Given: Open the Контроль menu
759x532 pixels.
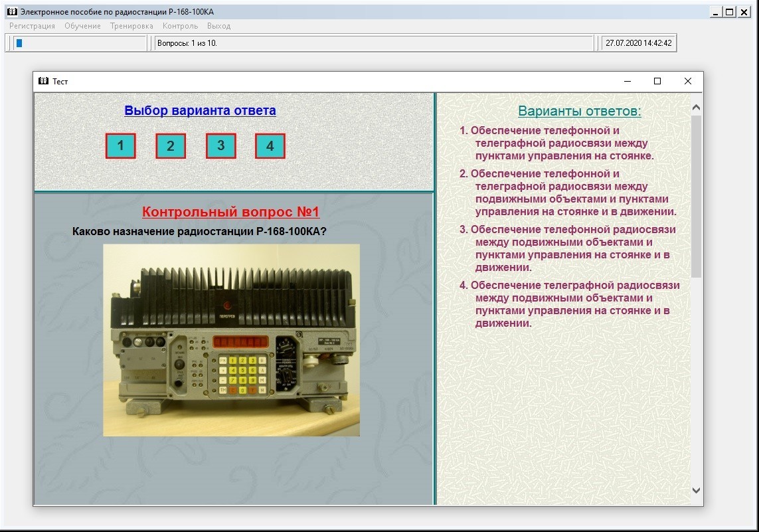Looking at the screenshot, I should (180, 26).
